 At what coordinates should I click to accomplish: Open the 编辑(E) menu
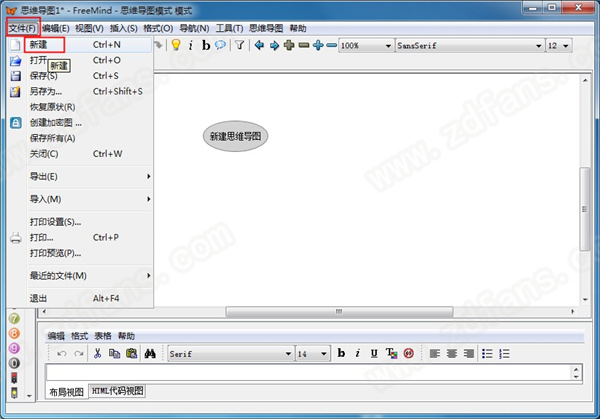click(x=56, y=28)
